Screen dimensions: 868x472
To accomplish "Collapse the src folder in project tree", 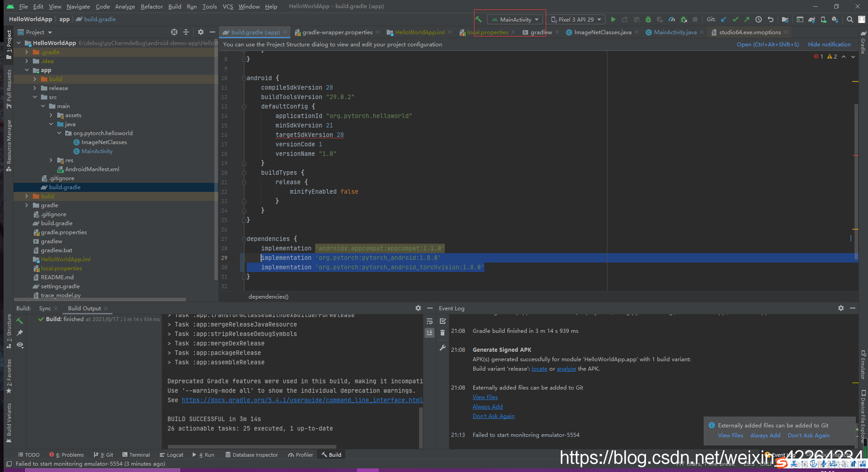I will 35,97.
